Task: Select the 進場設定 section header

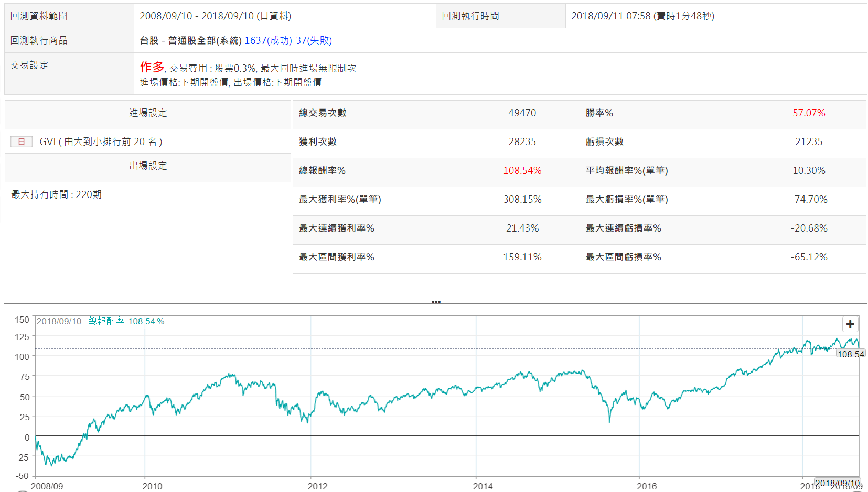Action: pyautogui.click(x=148, y=113)
